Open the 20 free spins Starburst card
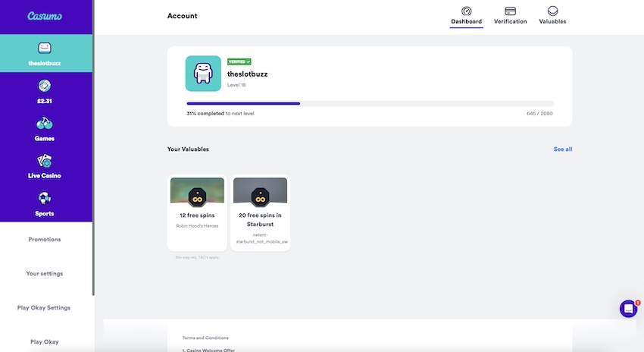 coord(260,213)
